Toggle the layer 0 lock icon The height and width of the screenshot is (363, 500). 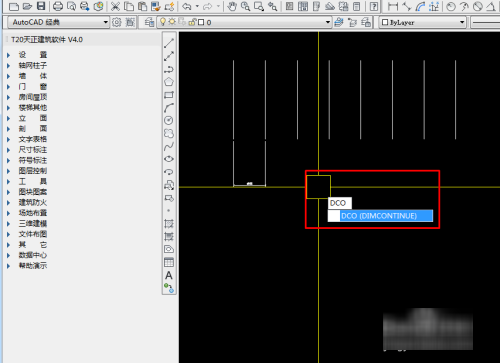click(192, 22)
